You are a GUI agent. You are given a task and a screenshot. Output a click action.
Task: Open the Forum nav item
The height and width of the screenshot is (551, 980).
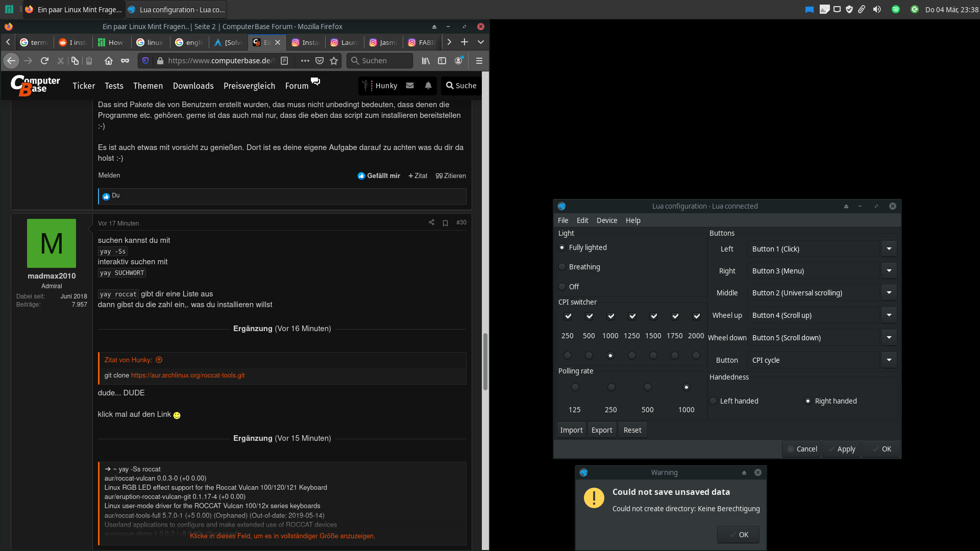tap(297, 86)
